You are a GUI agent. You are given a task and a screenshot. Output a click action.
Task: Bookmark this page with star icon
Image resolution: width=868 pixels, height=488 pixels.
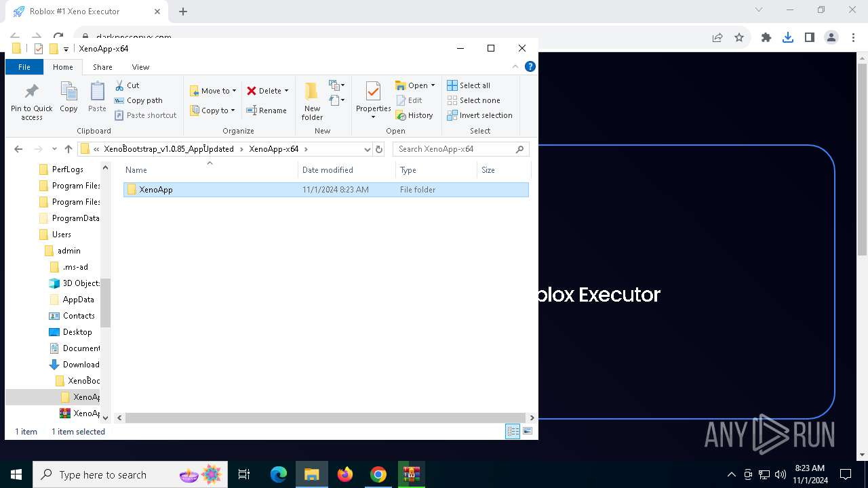click(x=739, y=38)
